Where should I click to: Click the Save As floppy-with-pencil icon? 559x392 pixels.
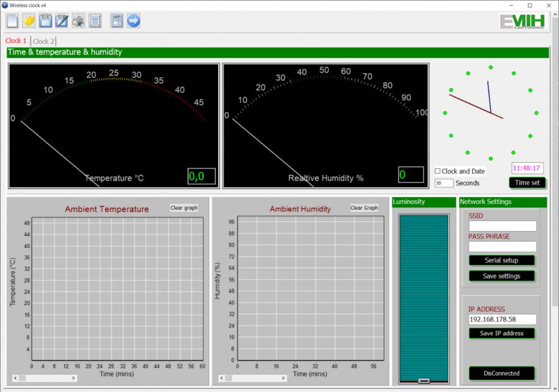61,21
